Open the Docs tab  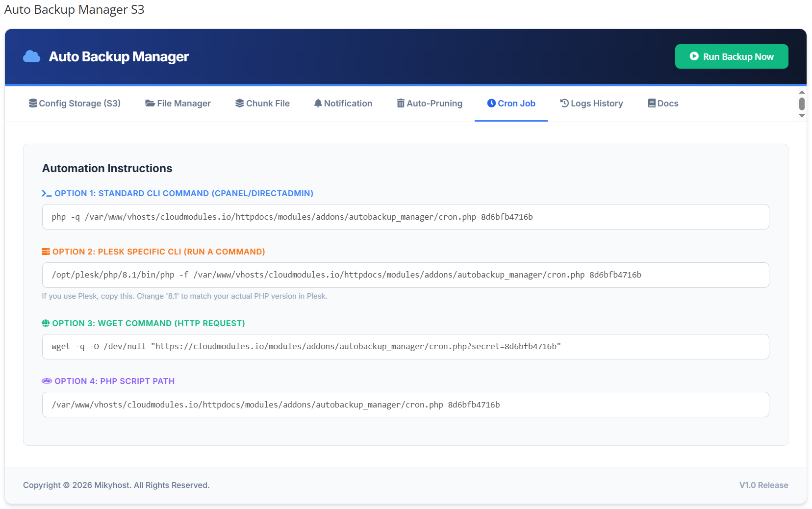tap(662, 103)
